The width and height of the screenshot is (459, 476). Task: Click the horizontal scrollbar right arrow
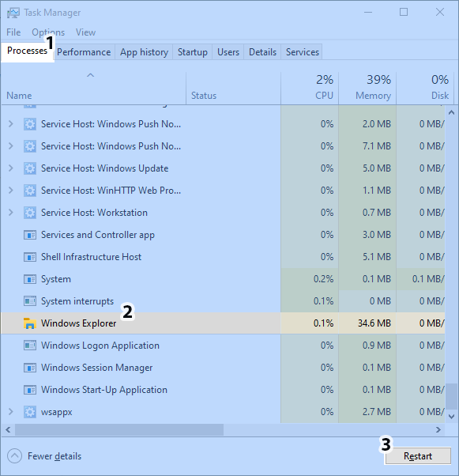click(438, 430)
